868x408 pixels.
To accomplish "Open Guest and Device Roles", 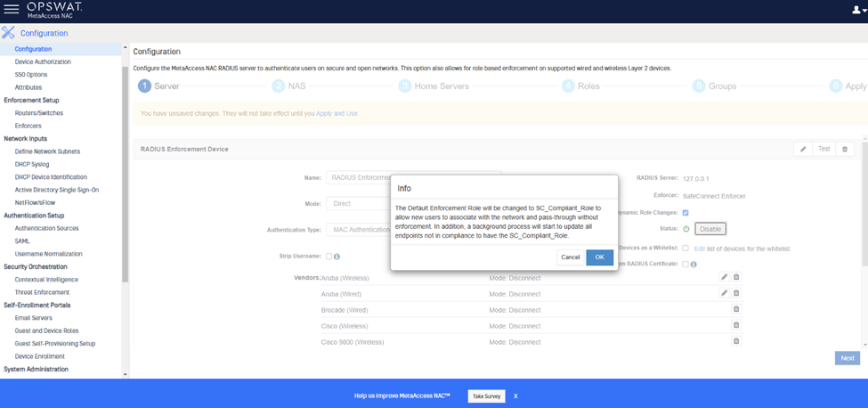I will click(46, 330).
